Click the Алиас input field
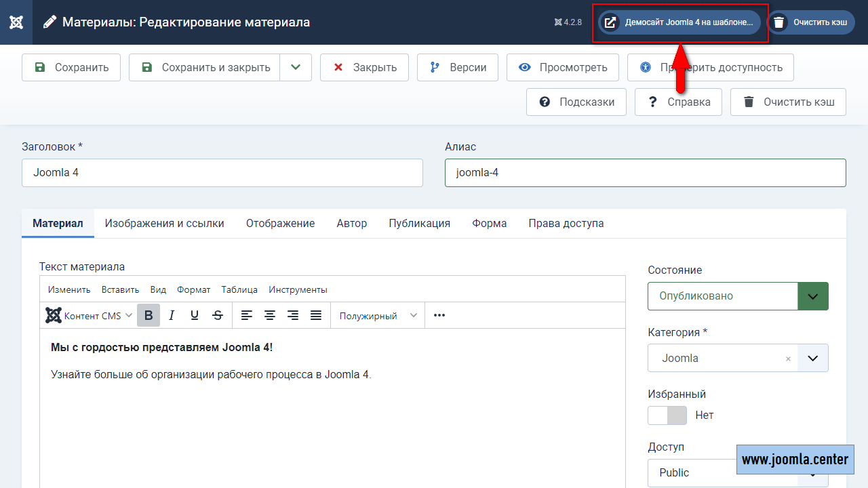 [646, 173]
